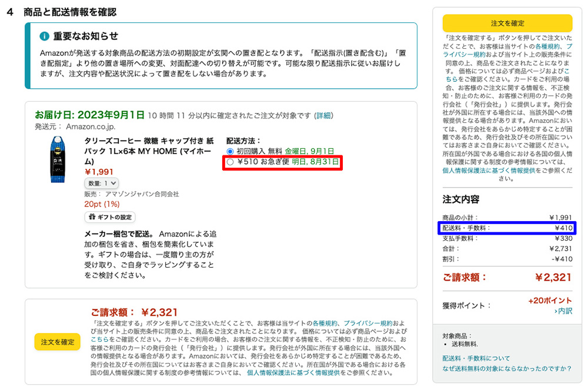Click 注文内容 heading in sidebar
Viewport: 588px width, 390px height.
click(x=461, y=199)
